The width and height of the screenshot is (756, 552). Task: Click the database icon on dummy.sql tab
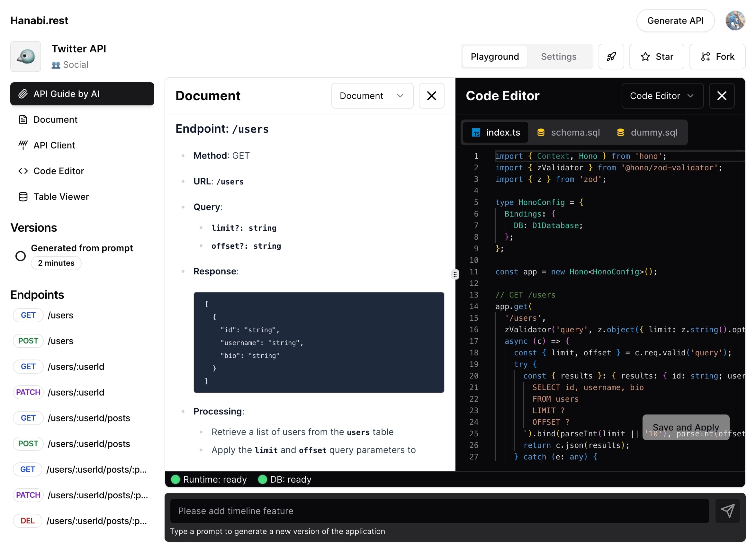(621, 133)
